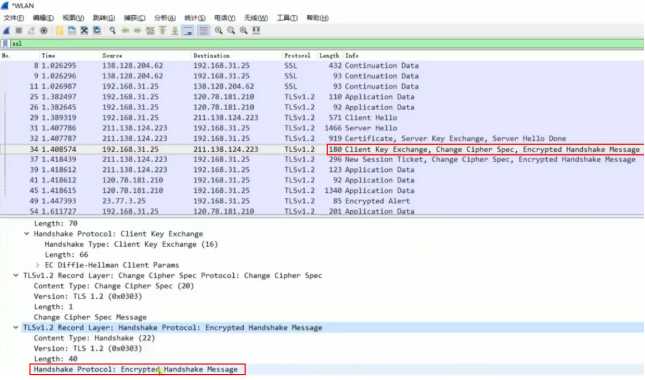The height and width of the screenshot is (380, 645).
Task: Select 'Change Cipher Spec Message' line
Action: [x=90, y=317]
